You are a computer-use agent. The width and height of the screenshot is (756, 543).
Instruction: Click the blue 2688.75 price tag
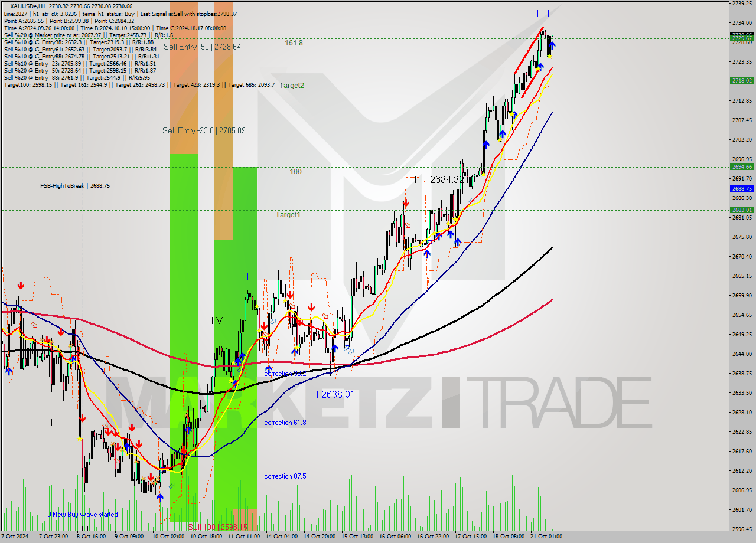pyautogui.click(x=742, y=188)
